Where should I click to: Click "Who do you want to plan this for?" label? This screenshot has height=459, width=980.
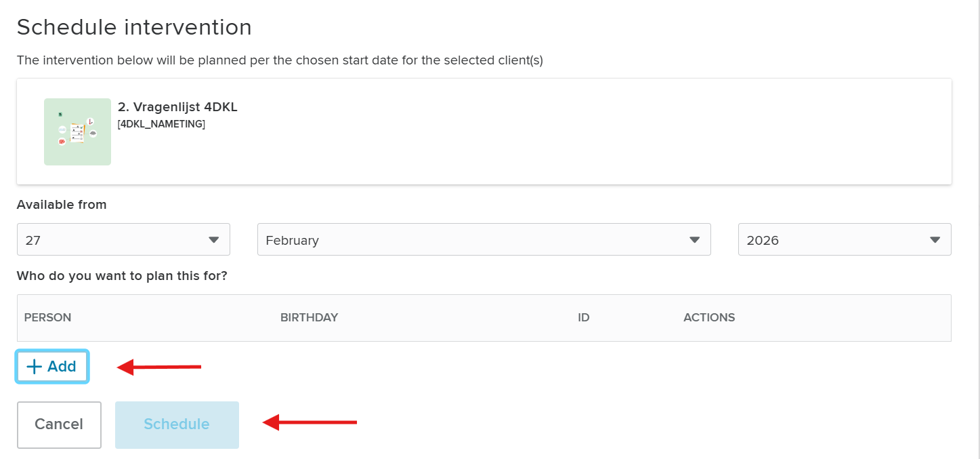(x=122, y=276)
